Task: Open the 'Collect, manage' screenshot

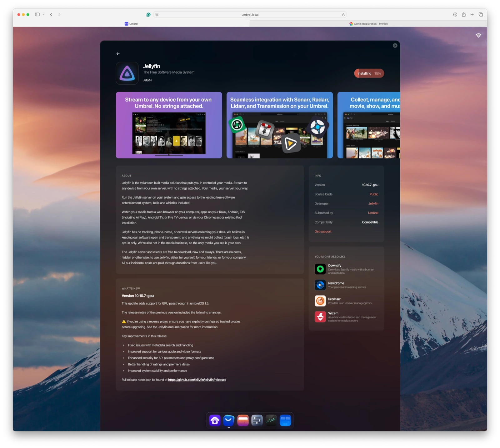Action: (x=369, y=125)
